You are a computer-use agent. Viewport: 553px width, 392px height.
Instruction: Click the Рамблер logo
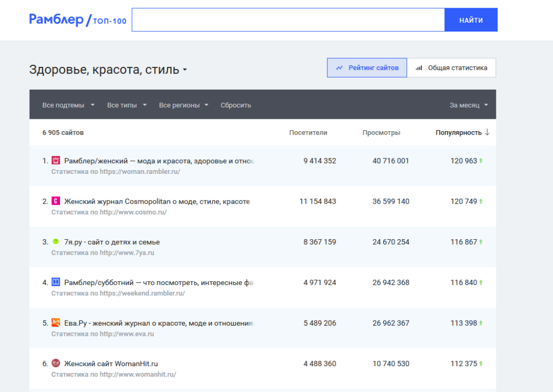coord(56,20)
